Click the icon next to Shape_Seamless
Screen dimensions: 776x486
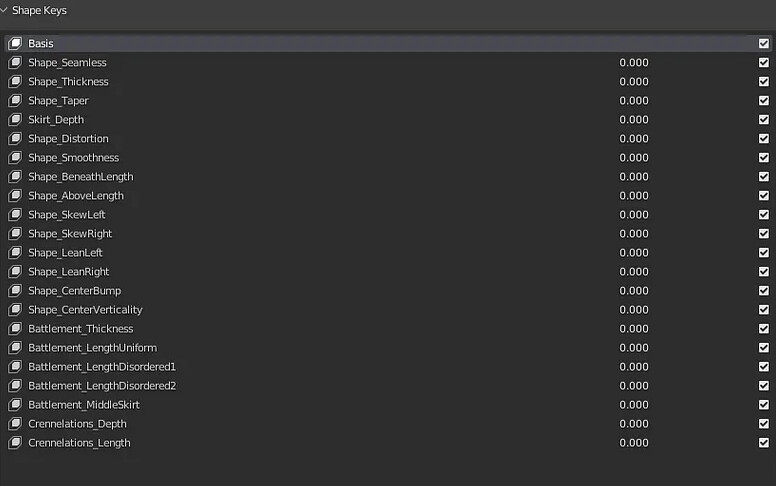(x=15, y=63)
